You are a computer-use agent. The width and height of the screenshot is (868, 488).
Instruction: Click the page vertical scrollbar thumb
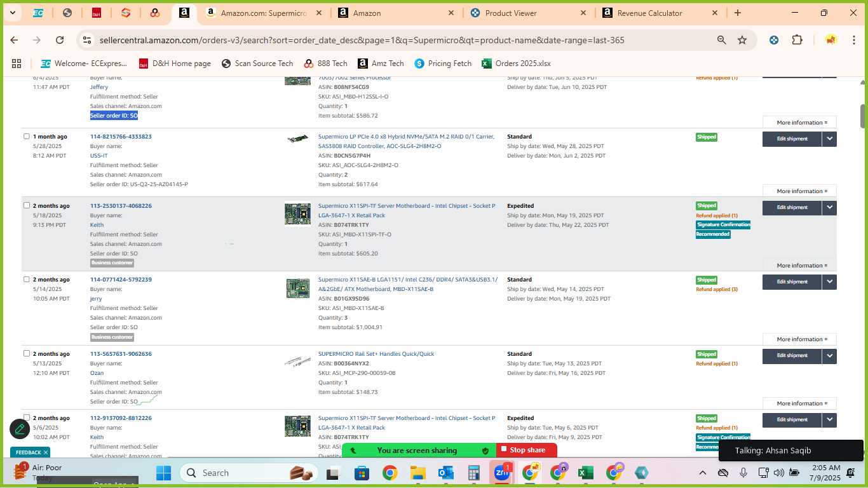(x=863, y=115)
